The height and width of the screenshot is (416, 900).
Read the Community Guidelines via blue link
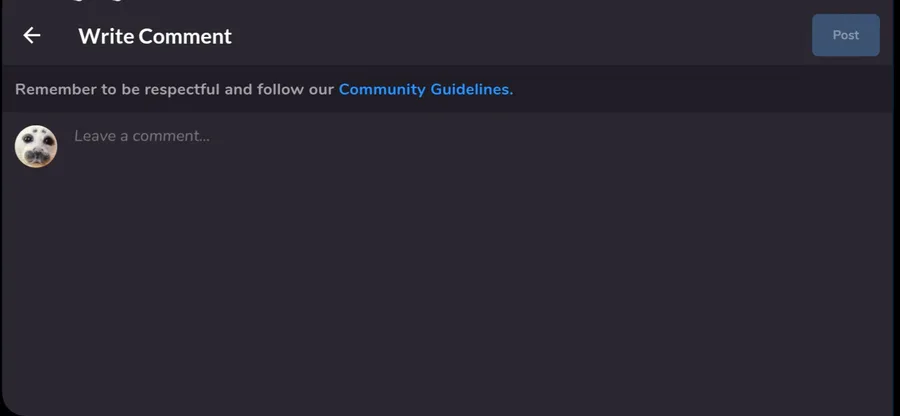[425, 90]
